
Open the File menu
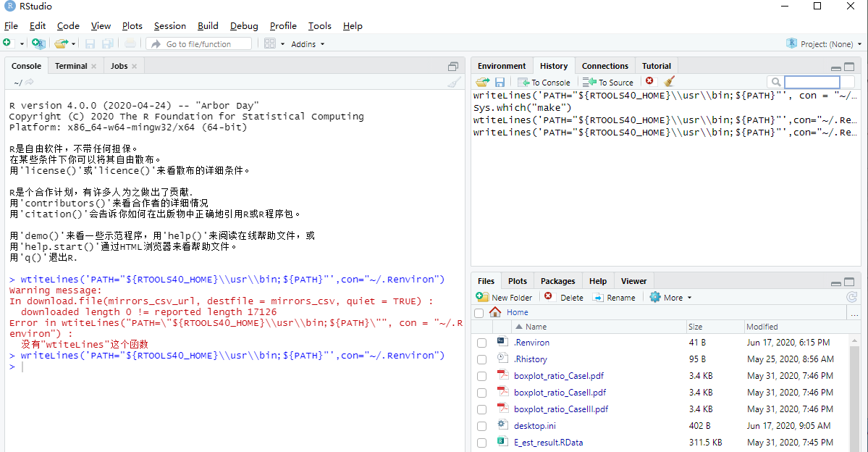pos(11,25)
